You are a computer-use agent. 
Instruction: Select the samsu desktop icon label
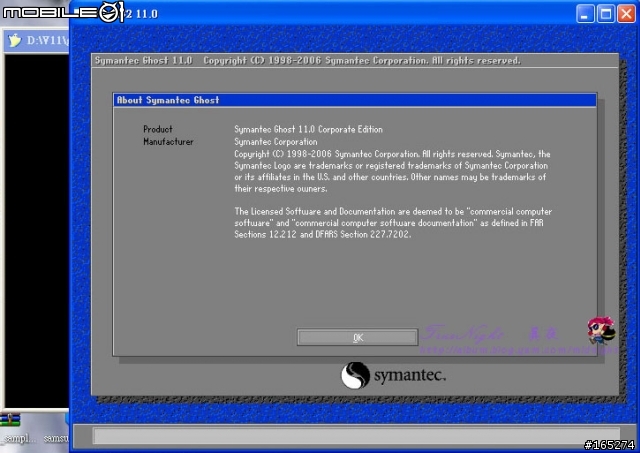click(56, 438)
